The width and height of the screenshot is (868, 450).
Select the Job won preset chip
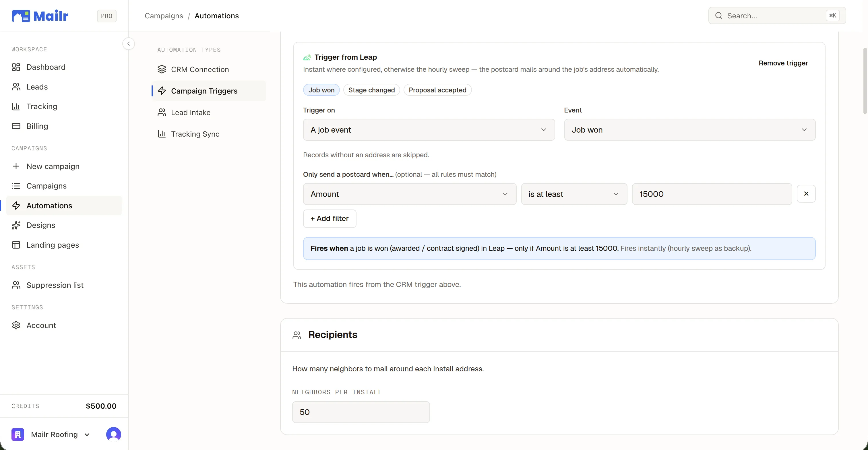coord(321,90)
